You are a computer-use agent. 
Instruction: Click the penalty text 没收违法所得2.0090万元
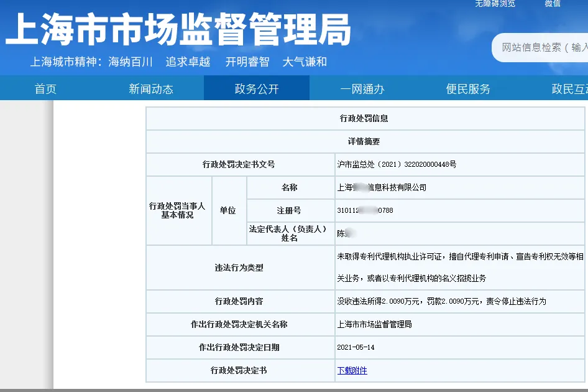(x=378, y=301)
